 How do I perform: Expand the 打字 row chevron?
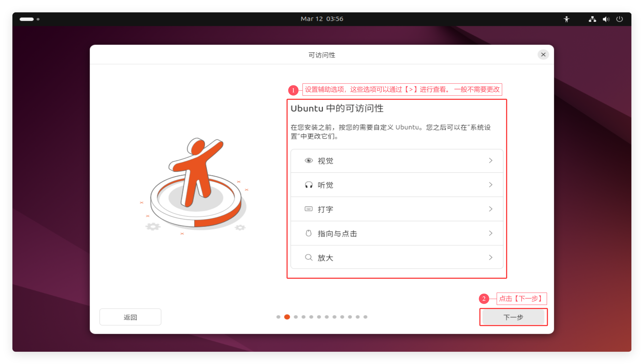[490, 209]
